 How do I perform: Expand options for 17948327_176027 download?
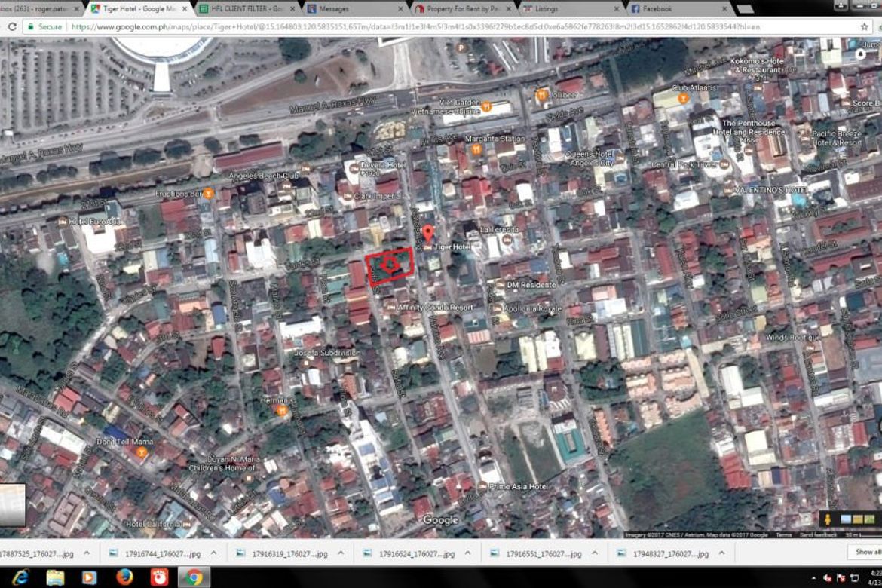(x=721, y=553)
